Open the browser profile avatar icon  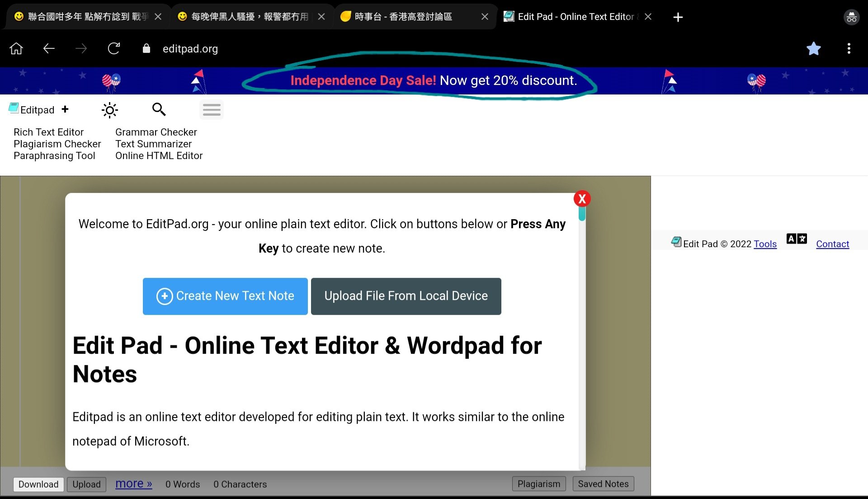click(851, 17)
